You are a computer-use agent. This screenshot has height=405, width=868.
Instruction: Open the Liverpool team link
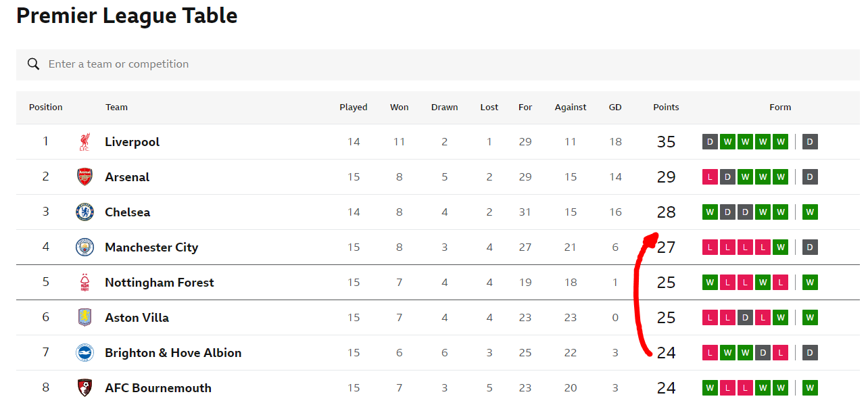[x=132, y=142]
